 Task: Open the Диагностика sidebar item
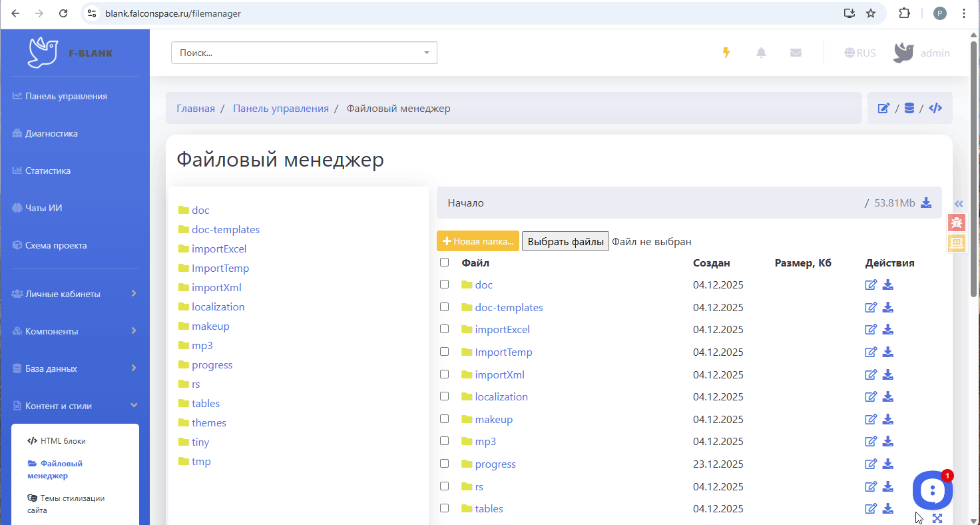click(51, 133)
